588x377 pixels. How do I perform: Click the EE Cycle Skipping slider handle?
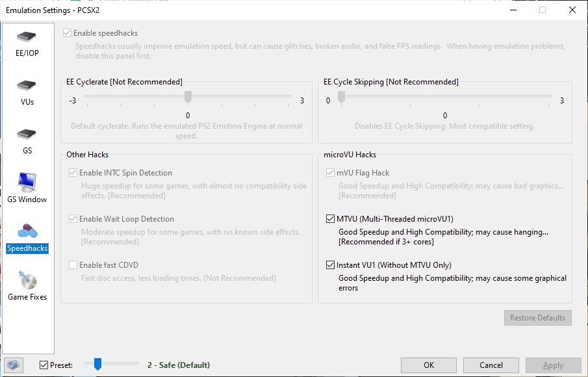click(x=341, y=97)
